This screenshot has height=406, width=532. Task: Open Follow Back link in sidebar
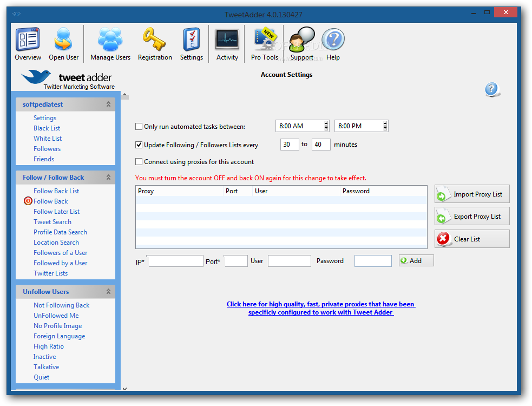pos(50,201)
